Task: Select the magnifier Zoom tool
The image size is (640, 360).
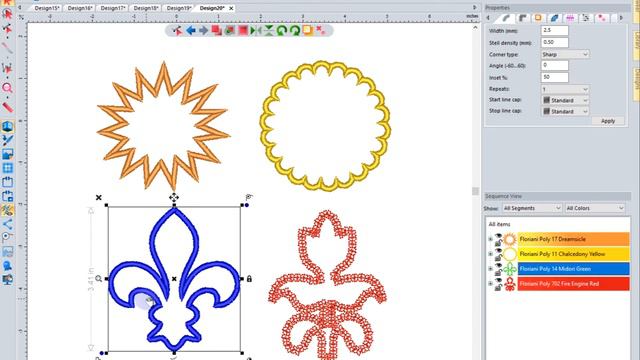Action: click(x=7, y=88)
